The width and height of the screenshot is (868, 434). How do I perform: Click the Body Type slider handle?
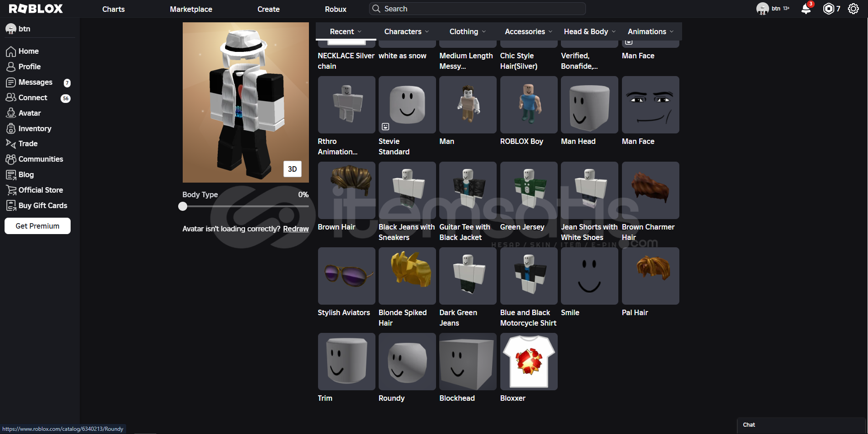(183, 206)
